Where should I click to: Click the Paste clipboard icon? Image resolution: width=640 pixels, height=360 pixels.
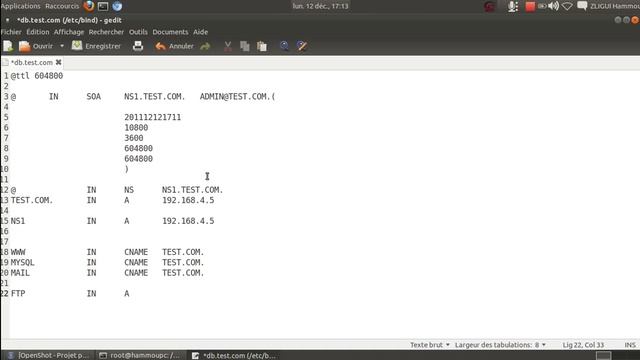[262, 47]
